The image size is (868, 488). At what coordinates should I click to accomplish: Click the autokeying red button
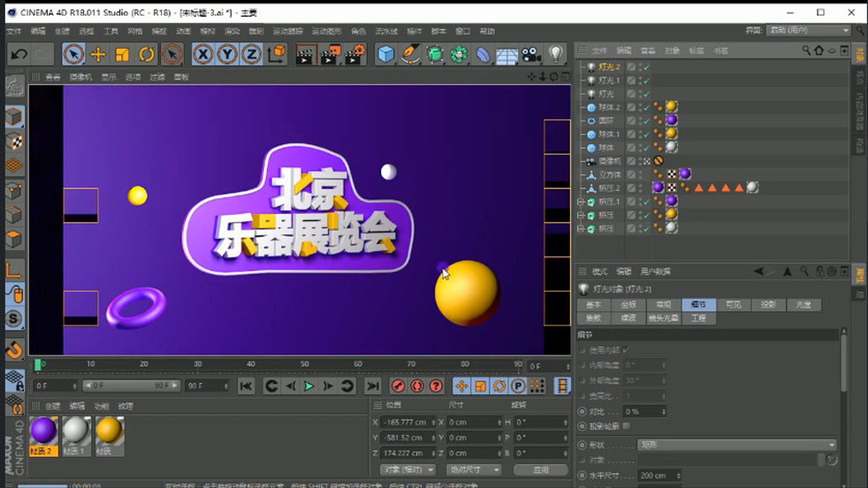(417, 386)
